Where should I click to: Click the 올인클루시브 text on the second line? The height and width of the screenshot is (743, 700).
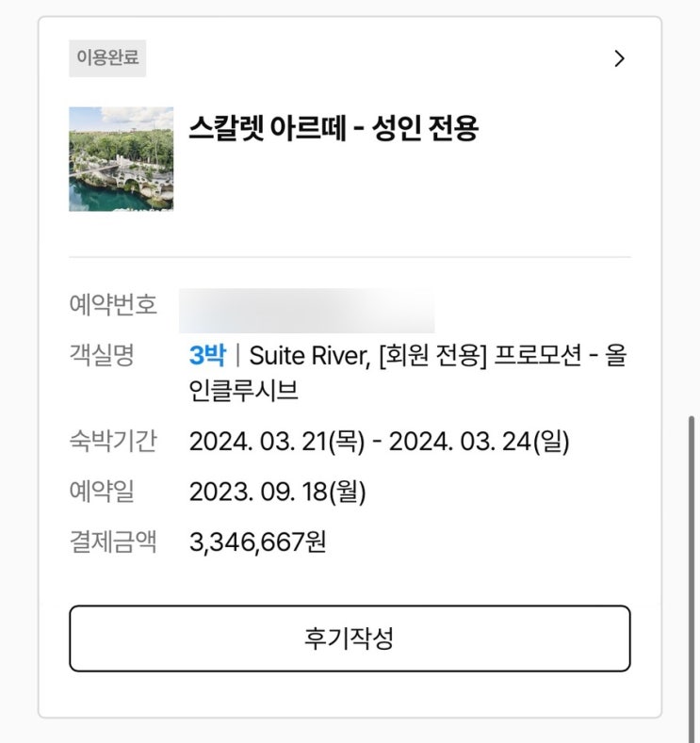pos(244,391)
